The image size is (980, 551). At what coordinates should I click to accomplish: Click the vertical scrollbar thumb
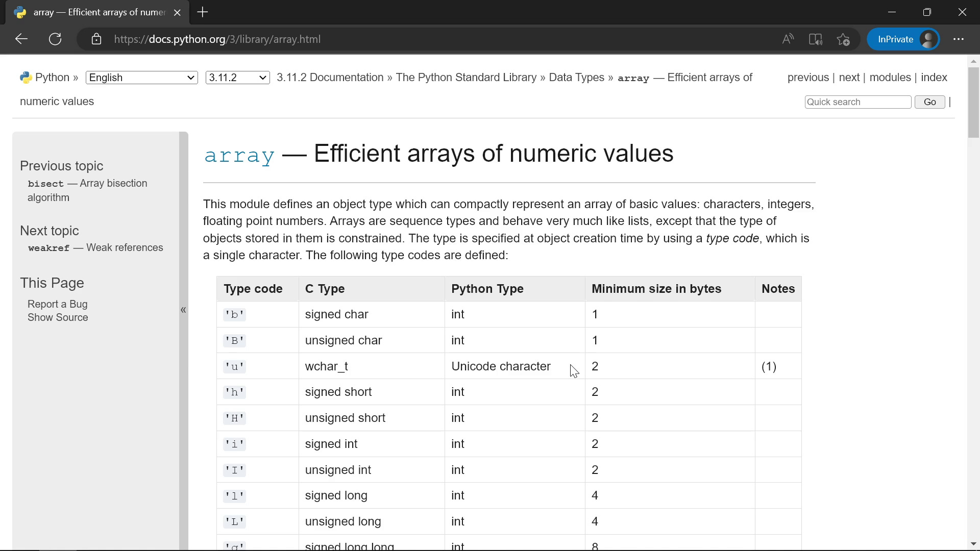tap(973, 102)
